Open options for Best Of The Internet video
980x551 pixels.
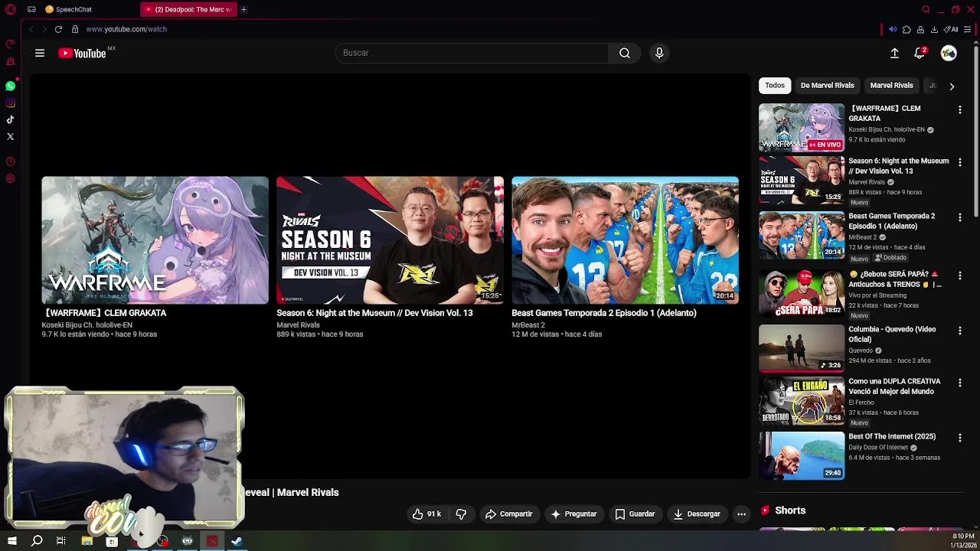tap(959, 438)
